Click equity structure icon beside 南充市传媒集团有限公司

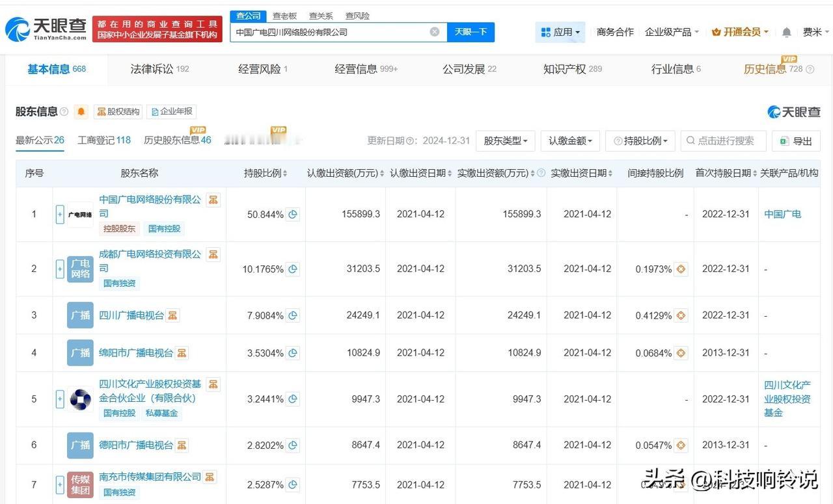210,477
